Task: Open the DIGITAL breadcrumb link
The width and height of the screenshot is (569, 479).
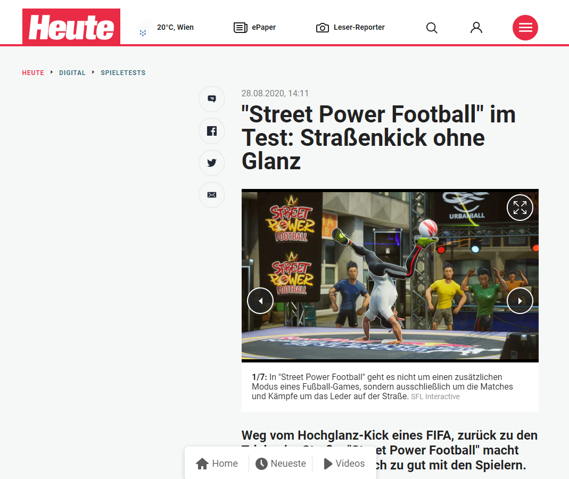Action: coord(72,73)
